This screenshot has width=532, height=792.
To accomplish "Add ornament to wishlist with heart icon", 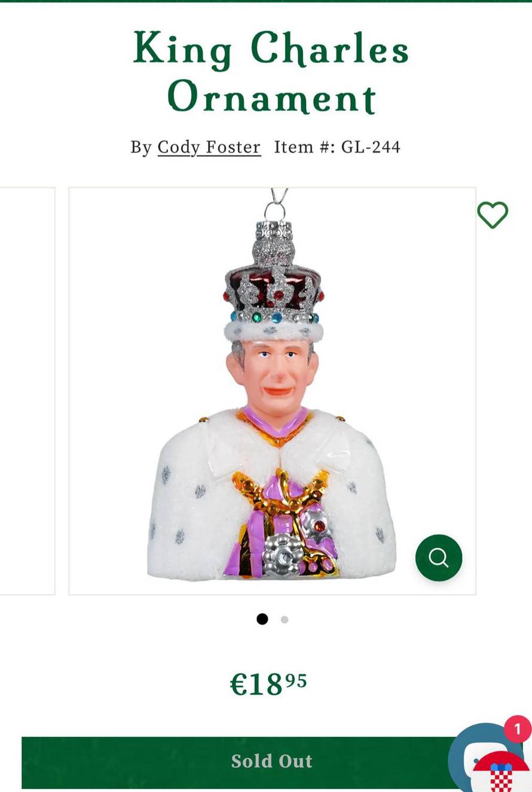I will point(493,215).
